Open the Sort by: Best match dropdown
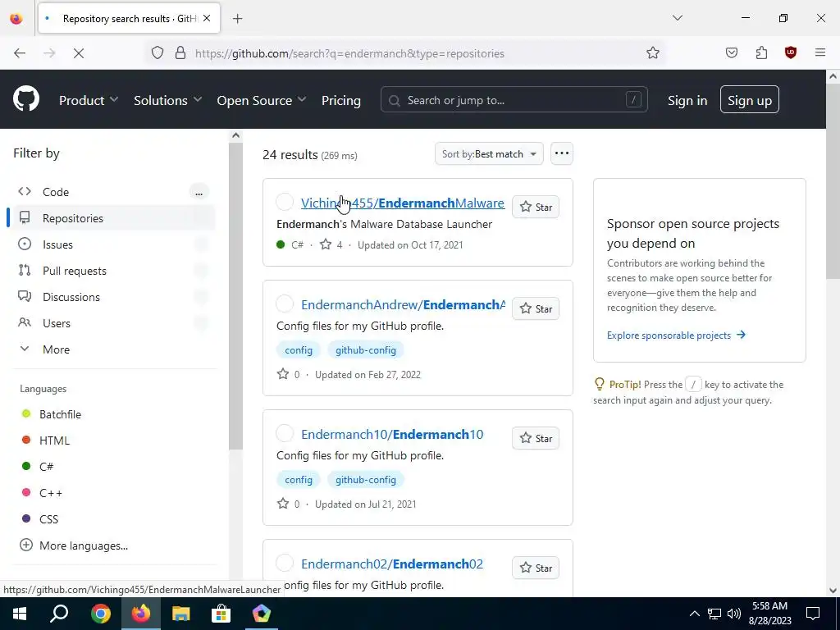Screen dimensions: 840x630 click(489, 153)
